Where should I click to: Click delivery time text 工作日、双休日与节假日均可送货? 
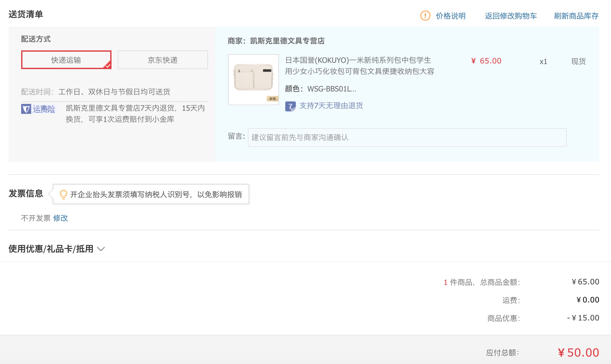tap(114, 92)
